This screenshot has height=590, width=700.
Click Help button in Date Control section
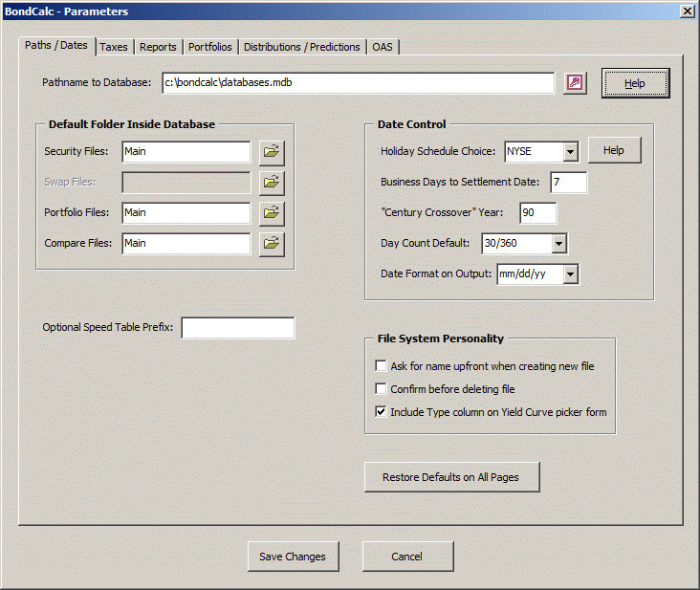click(x=613, y=150)
